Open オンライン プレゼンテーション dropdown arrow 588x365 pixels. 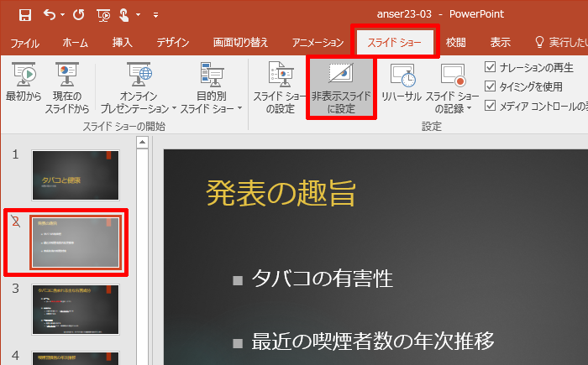(x=175, y=108)
